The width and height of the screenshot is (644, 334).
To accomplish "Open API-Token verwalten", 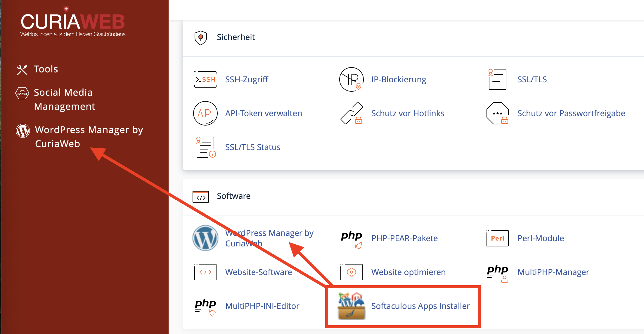I will (264, 113).
